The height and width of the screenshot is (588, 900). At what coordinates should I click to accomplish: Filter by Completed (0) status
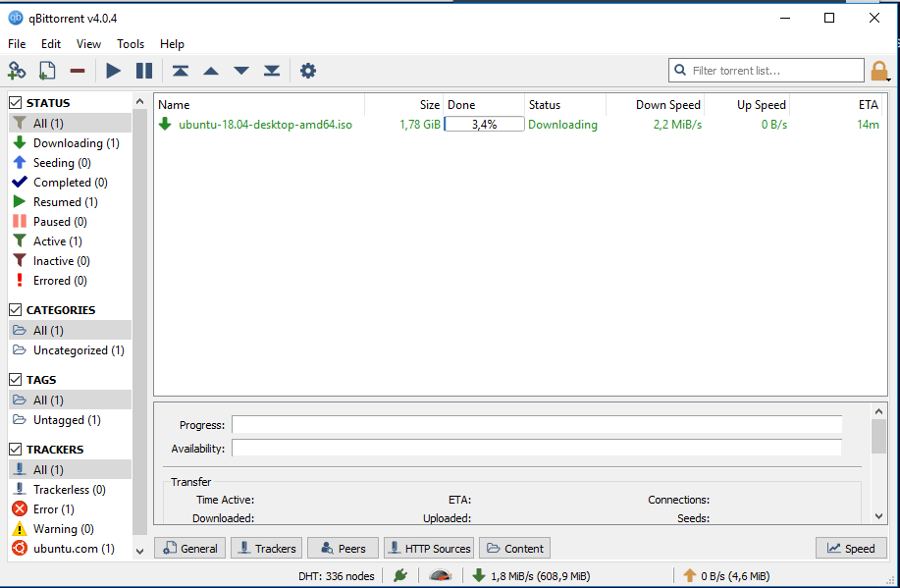(x=70, y=182)
